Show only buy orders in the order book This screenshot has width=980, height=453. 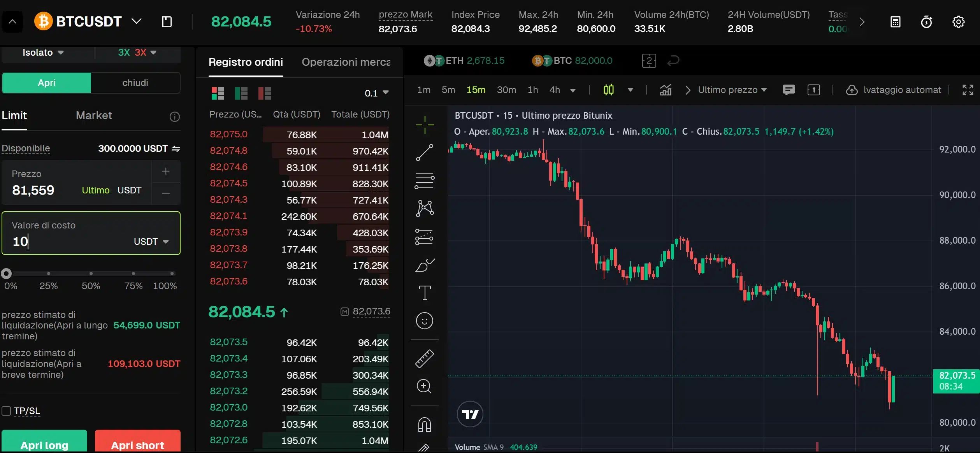tap(241, 93)
